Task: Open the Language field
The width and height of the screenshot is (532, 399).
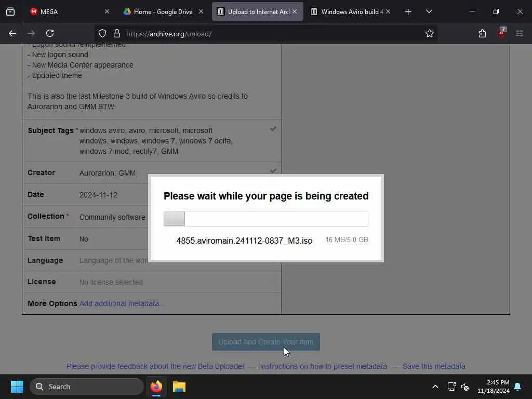Action: tap(114, 260)
